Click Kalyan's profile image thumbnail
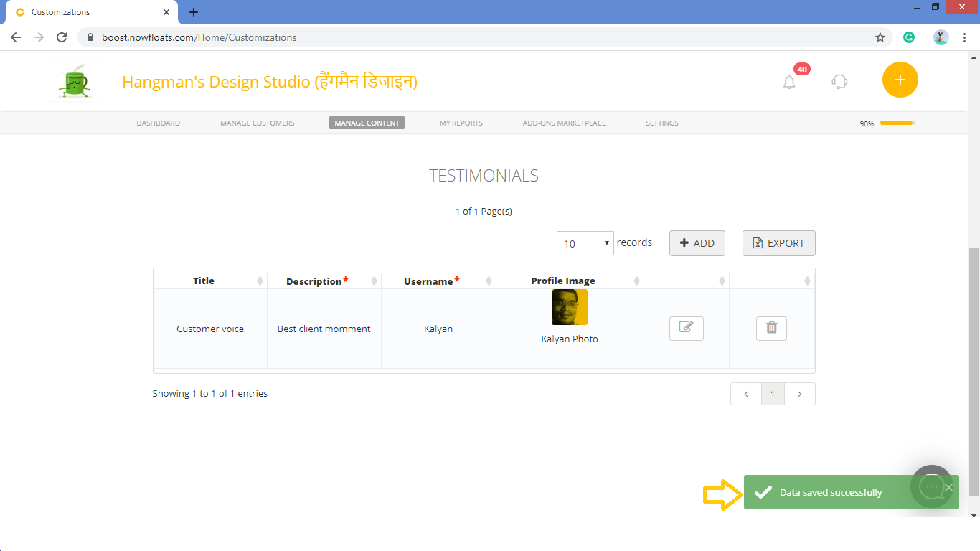This screenshot has height=551, width=980. (x=570, y=307)
